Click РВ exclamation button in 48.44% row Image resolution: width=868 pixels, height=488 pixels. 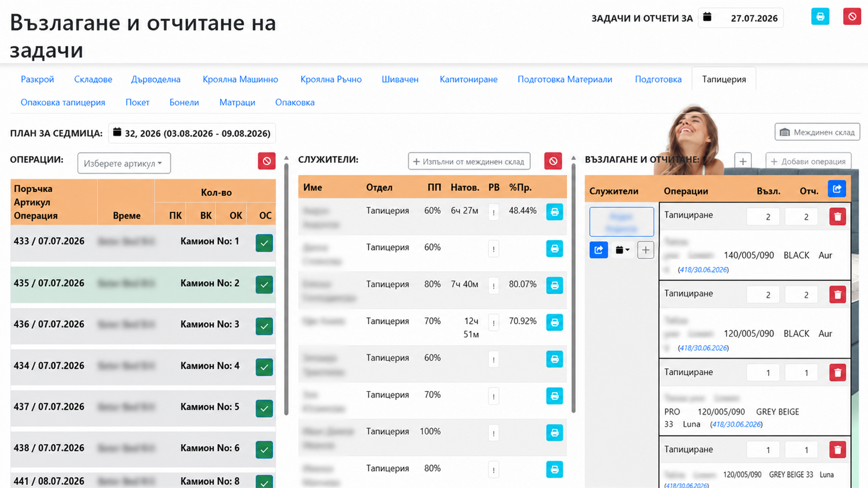[494, 213]
